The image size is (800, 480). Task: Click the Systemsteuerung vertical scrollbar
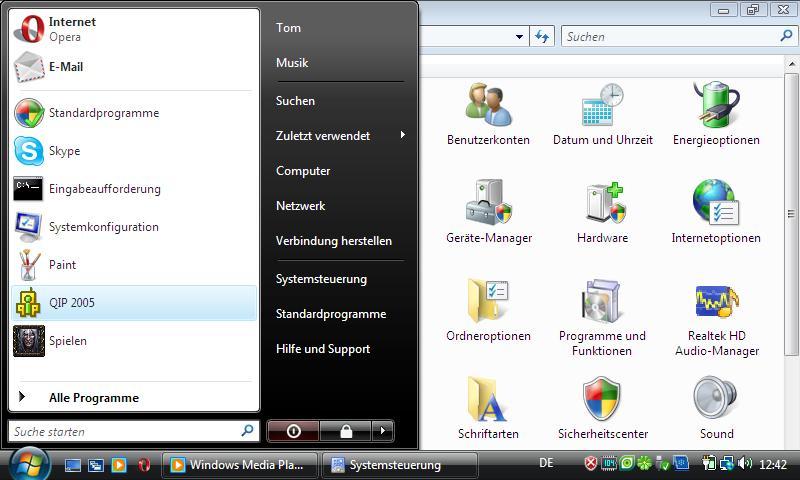791,214
